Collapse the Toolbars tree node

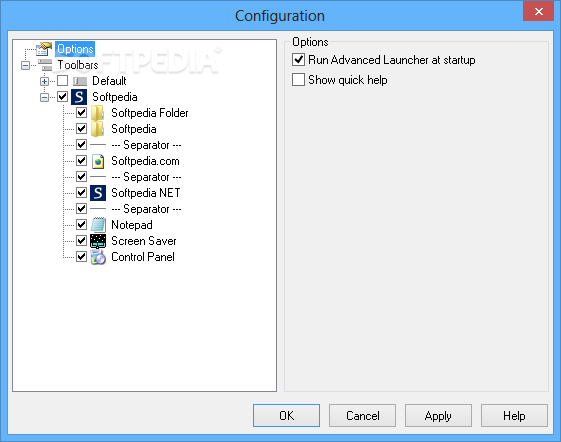[x=25, y=65]
